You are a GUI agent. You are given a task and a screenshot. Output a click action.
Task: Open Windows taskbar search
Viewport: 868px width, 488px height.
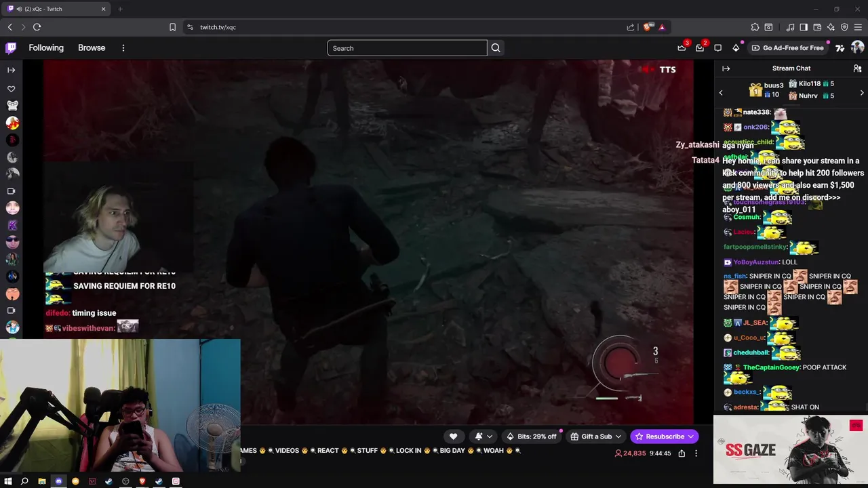24,481
